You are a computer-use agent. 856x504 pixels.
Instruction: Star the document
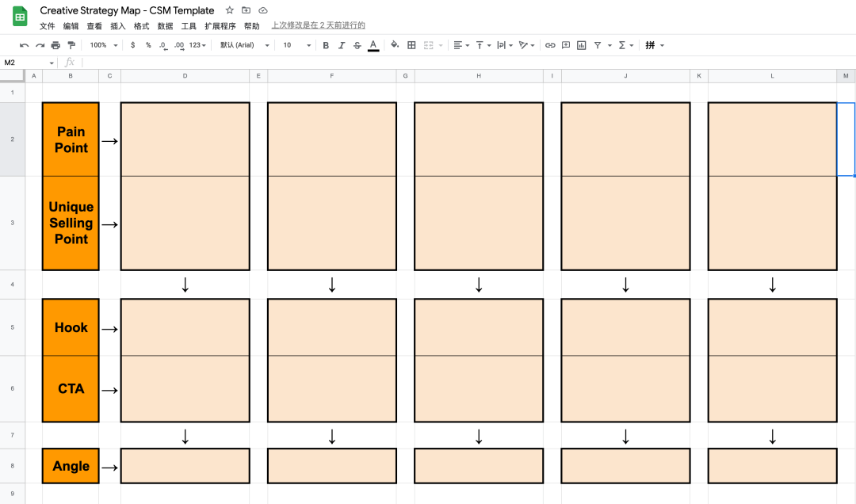point(230,10)
